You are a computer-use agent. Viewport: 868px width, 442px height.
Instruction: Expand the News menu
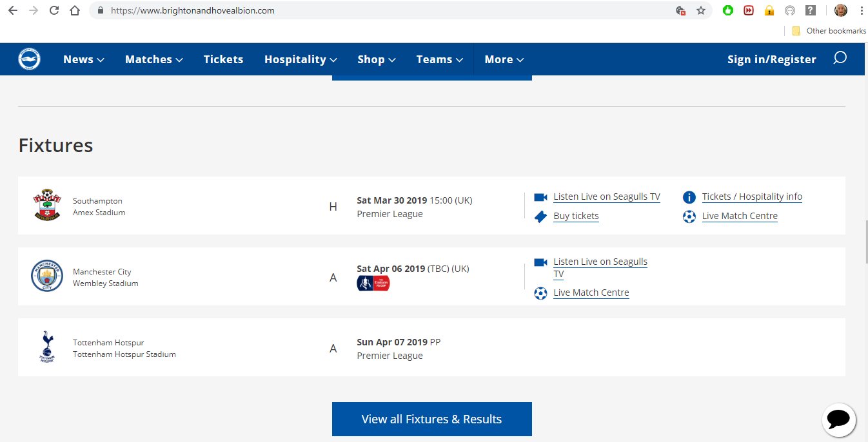[x=84, y=59]
